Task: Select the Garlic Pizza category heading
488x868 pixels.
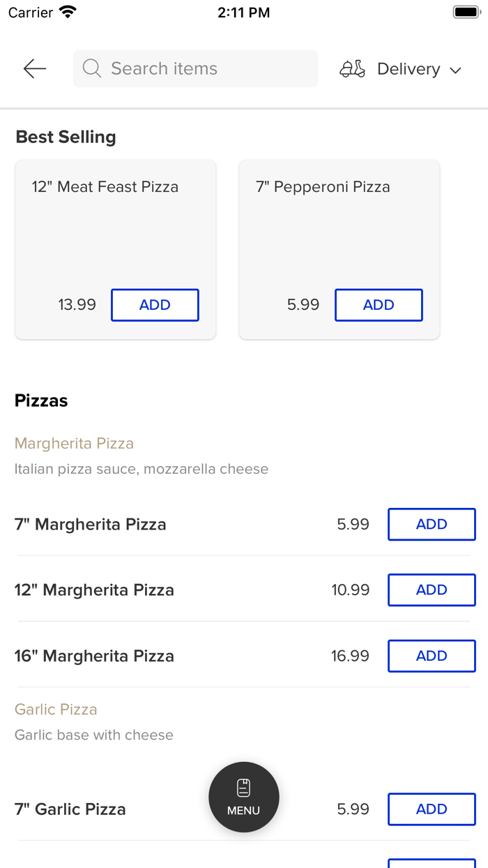Action: coord(56,709)
